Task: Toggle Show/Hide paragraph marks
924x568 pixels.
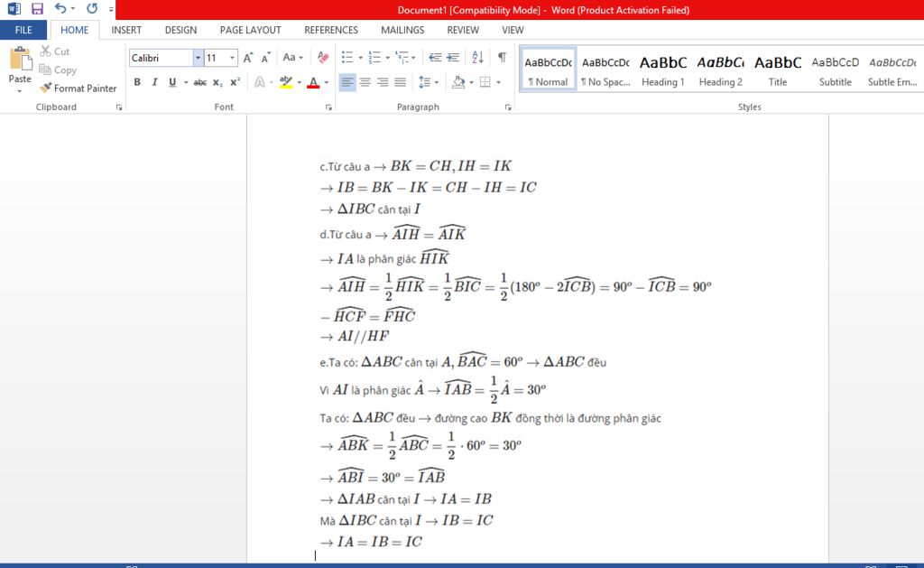Action: point(502,57)
